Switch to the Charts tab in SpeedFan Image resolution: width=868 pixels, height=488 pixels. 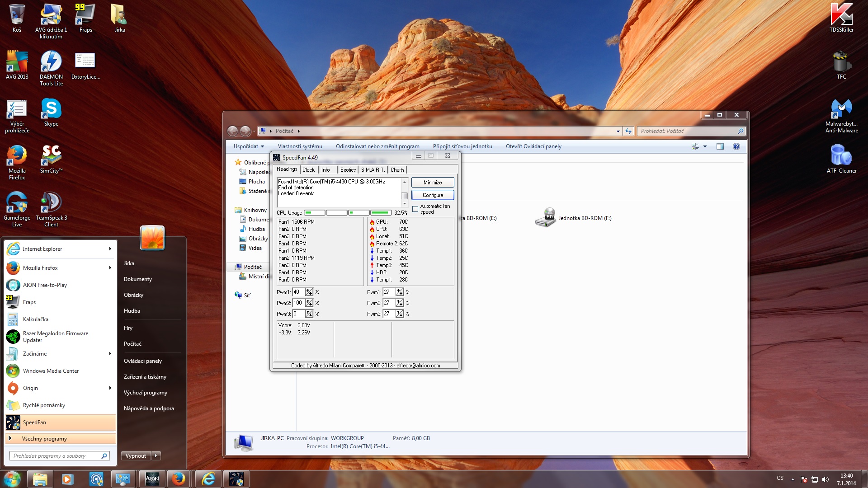point(397,170)
